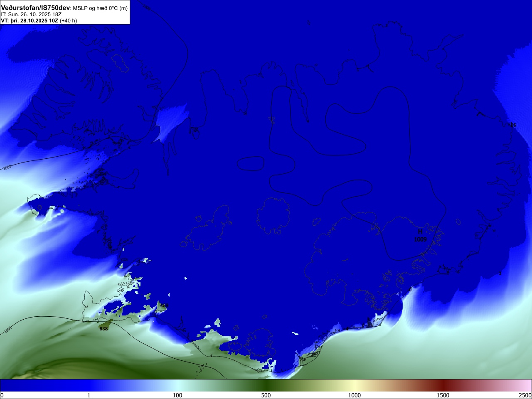This screenshot has height=399, width=532.
Task: Click the line "IT: Sun. 26. 10. 2025 18Z"
Action: tap(31, 15)
